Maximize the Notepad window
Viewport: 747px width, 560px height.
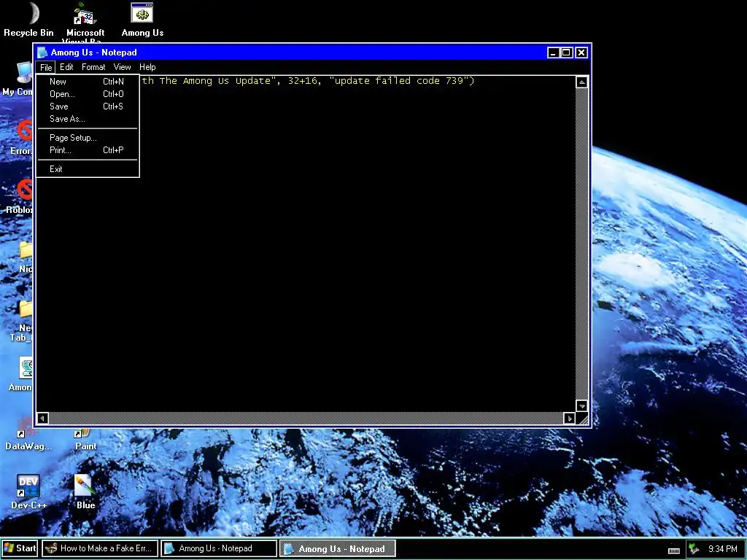tap(566, 52)
